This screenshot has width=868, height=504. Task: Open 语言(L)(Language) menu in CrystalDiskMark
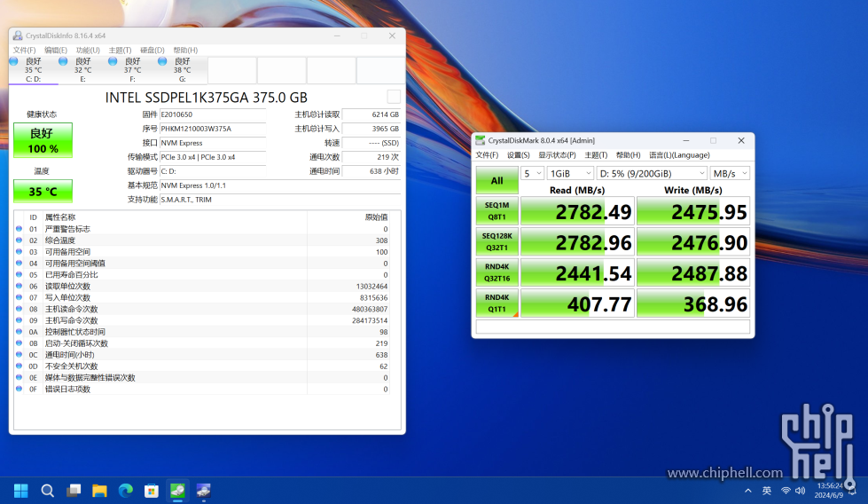tap(679, 155)
